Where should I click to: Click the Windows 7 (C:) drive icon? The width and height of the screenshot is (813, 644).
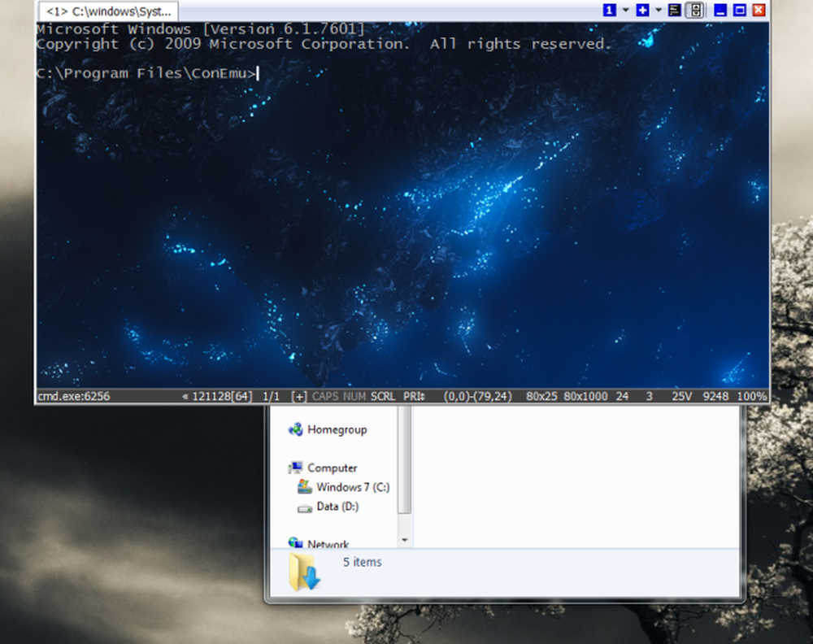pos(305,487)
